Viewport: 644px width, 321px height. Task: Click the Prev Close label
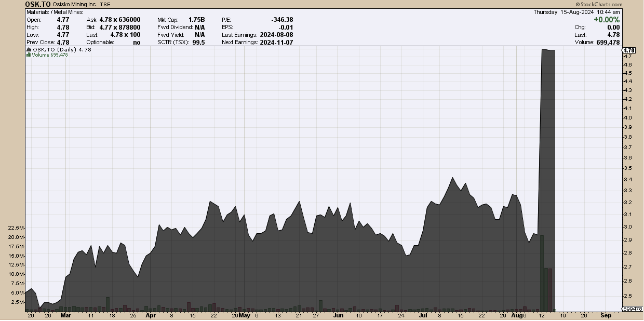pyautogui.click(x=41, y=43)
